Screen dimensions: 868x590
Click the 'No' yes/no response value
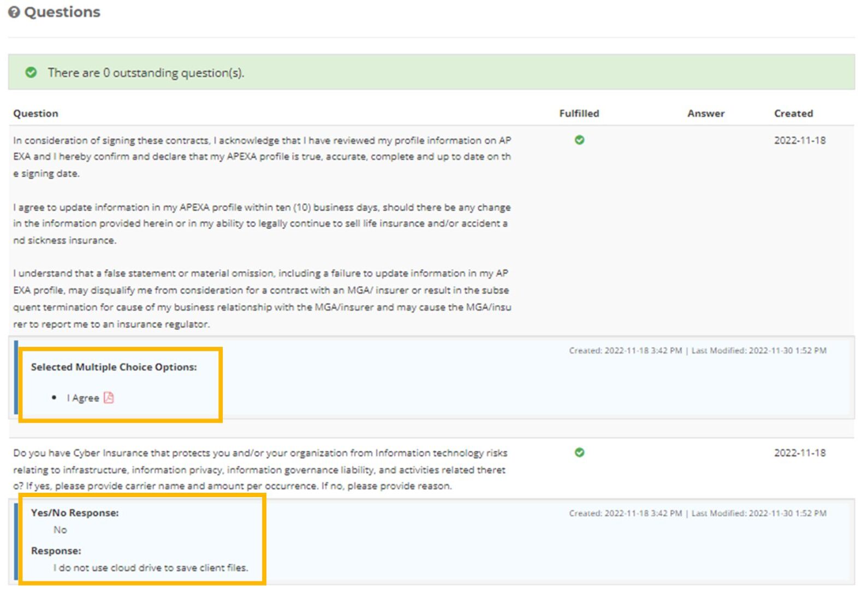[60, 530]
